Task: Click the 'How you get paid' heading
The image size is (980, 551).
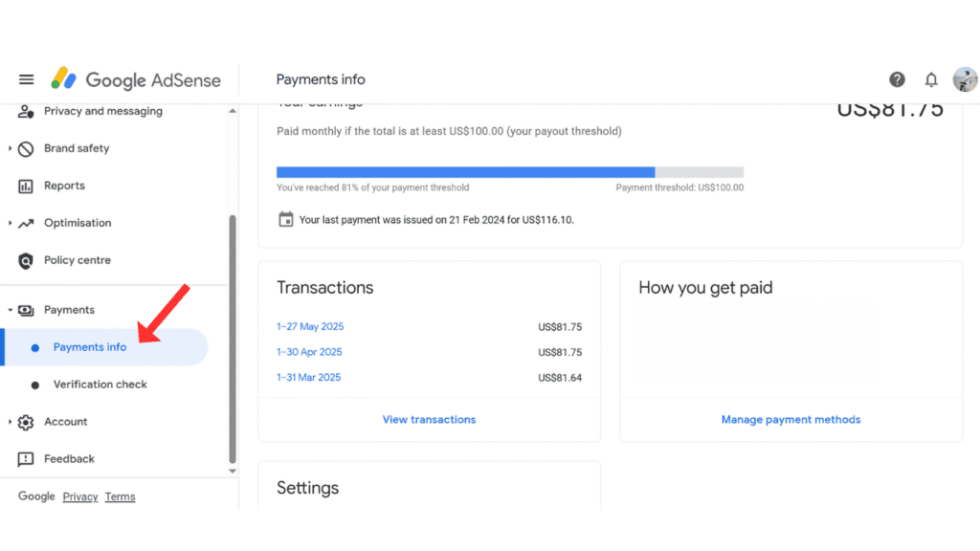Action: pyautogui.click(x=705, y=287)
